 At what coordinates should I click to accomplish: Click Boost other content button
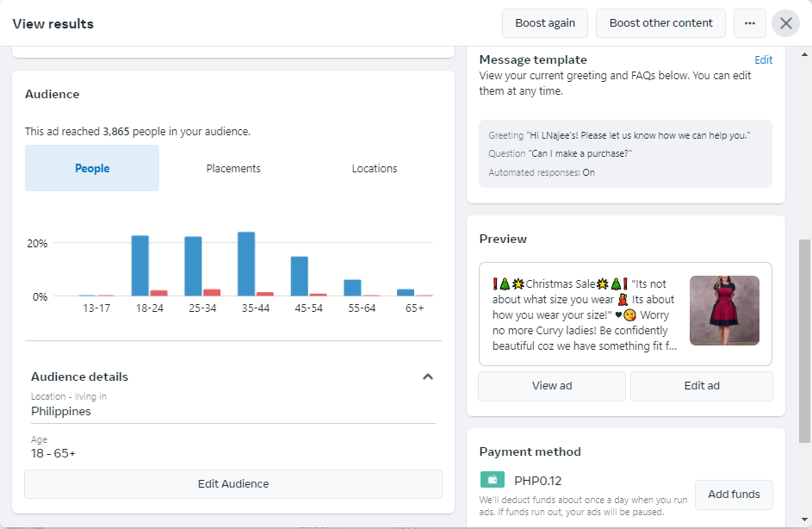click(660, 23)
